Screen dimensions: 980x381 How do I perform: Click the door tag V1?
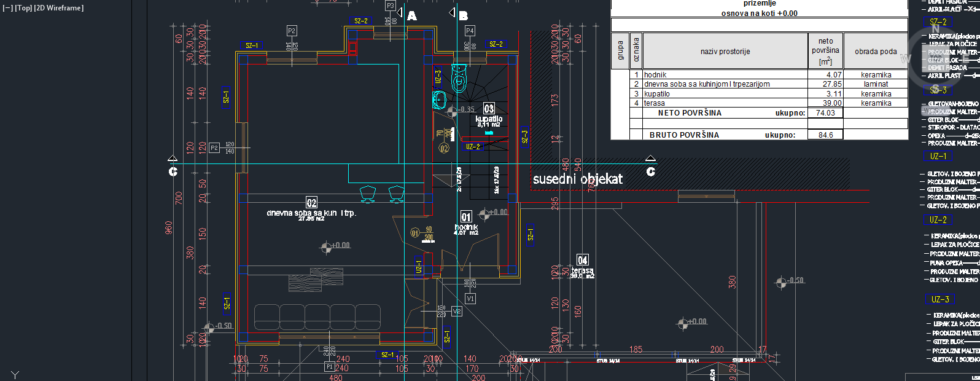point(470,299)
